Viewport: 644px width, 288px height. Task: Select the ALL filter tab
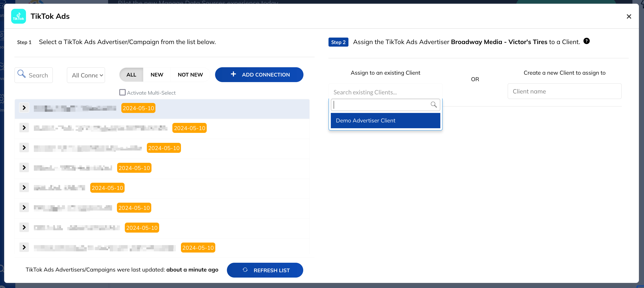pos(131,75)
